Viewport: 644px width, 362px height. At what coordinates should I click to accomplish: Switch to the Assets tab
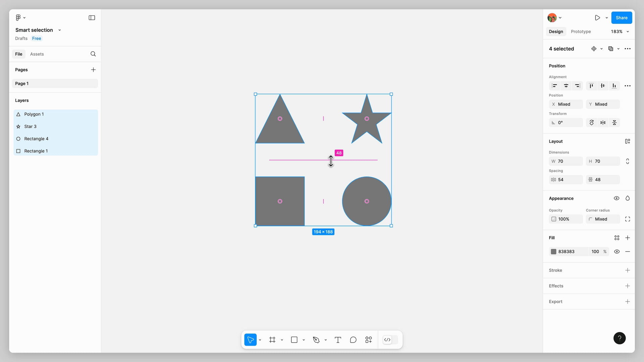[x=37, y=54]
